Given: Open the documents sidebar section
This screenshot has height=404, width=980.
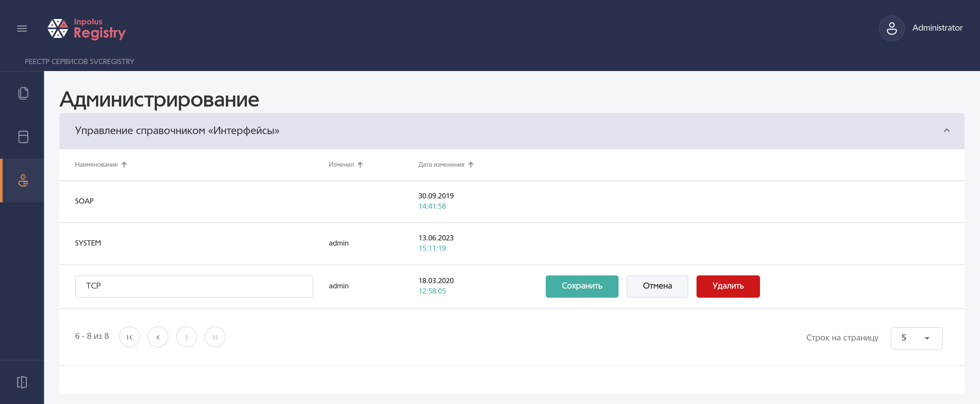Looking at the screenshot, I should pyautogui.click(x=23, y=93).
